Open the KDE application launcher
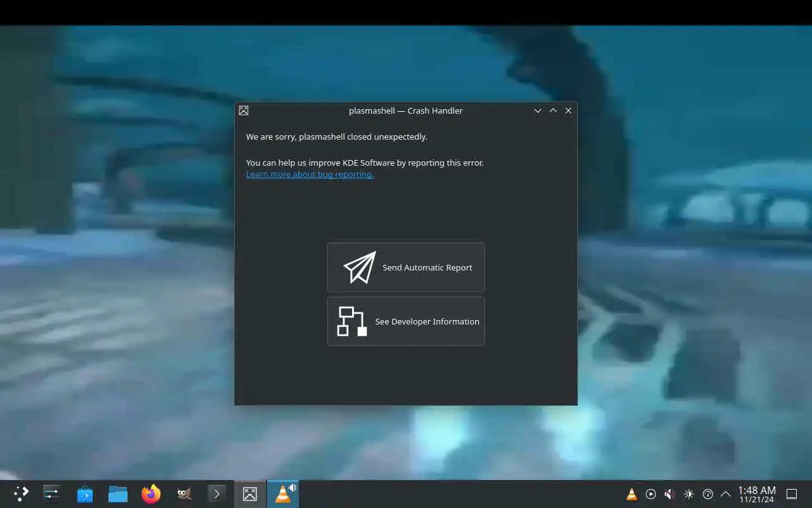Screen dimensions: 812x508 click(21, 494)
